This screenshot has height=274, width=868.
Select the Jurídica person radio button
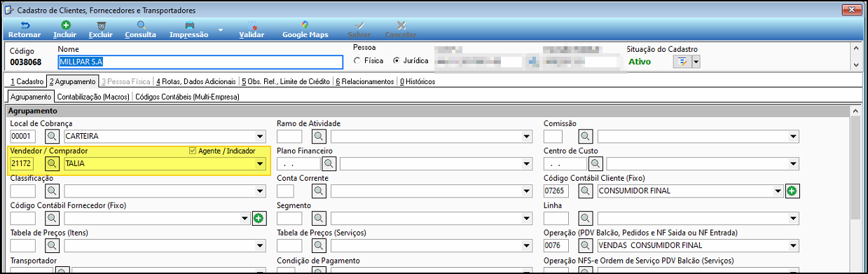[x=397, y=61]
